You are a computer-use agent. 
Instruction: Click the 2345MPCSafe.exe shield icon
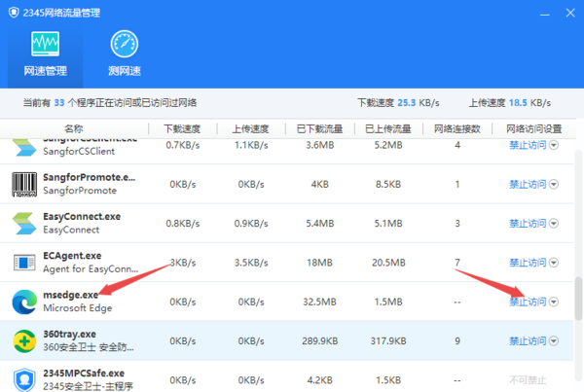click(x=23, y=378)
